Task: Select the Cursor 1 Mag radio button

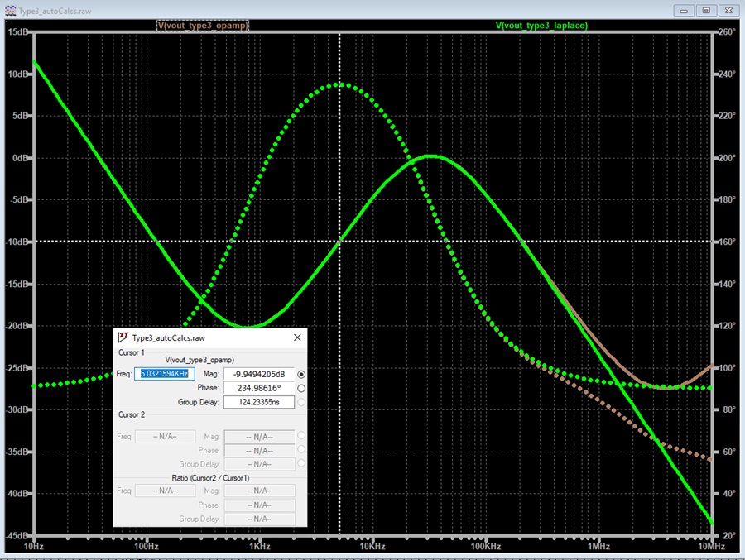Action: tap(301, 374)
